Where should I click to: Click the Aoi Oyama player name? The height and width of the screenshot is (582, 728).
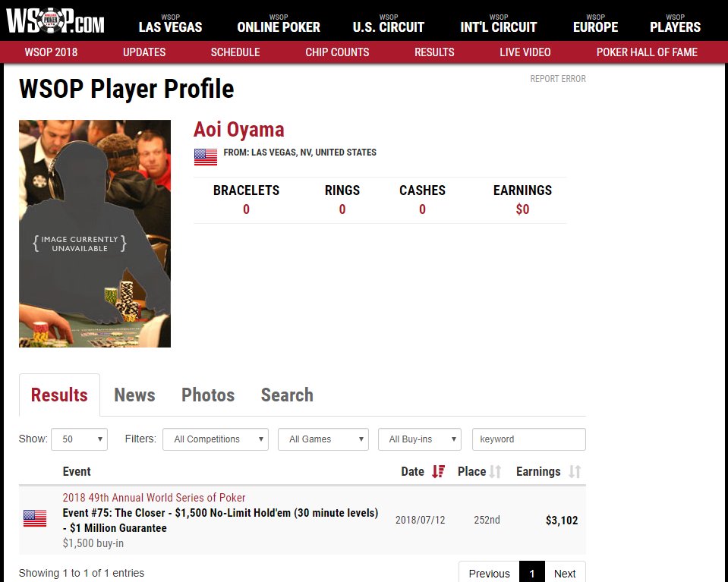click(238, 130)
